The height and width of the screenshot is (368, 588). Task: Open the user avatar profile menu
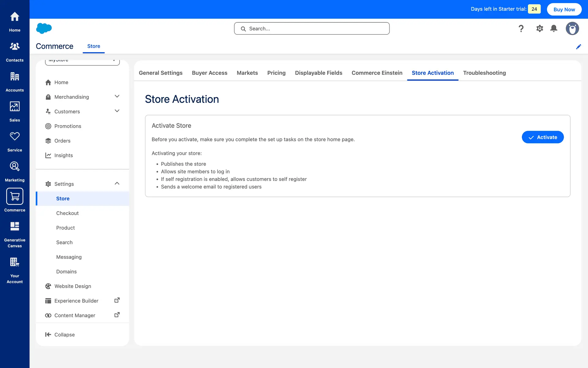coord(572,29)
